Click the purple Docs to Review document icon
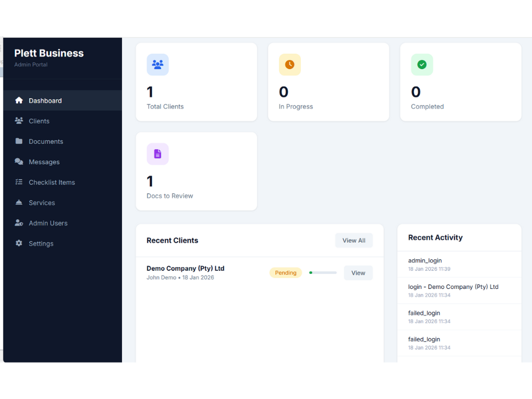The height and width of the screenshot is (399, 532). coord(158,154)
